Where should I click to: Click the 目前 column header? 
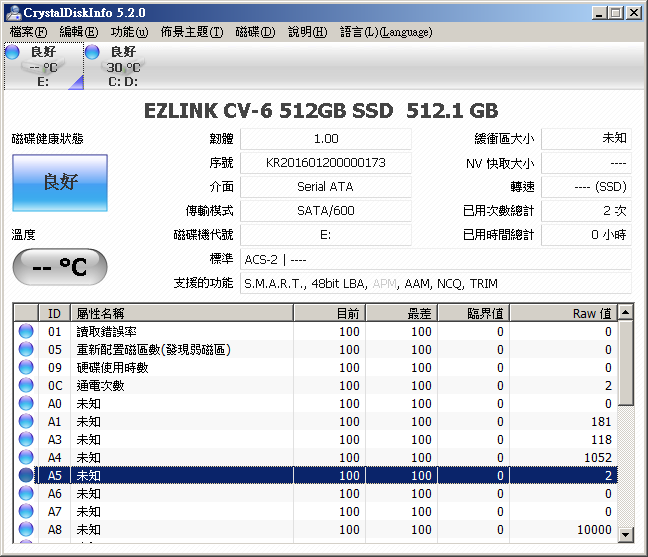pyautogui.click(x=329, y=313)
